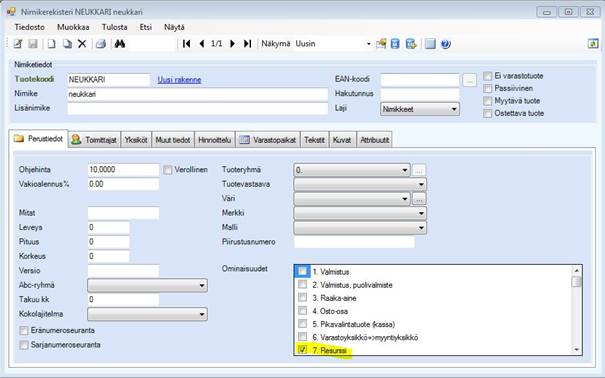Switch to the Kuvat tab

click(x=342, y=140)
